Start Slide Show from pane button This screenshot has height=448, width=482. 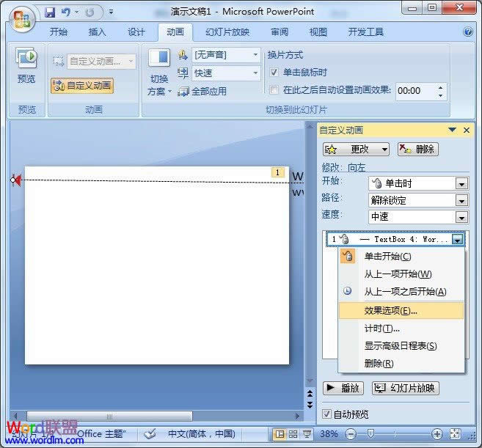click(x=406, y=388)
